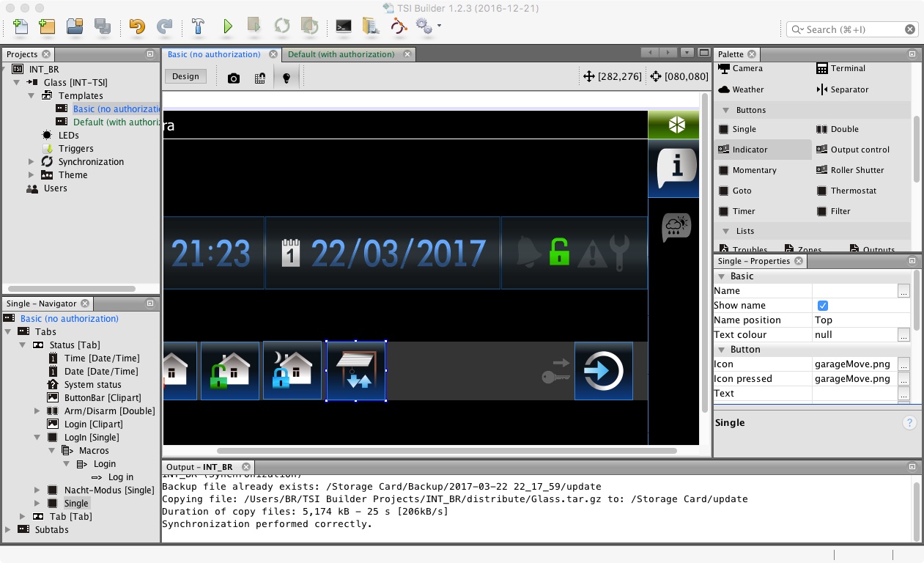The image size is (924, 563).
Task: Uncheck the Show name checkbox
Action: 823,306
